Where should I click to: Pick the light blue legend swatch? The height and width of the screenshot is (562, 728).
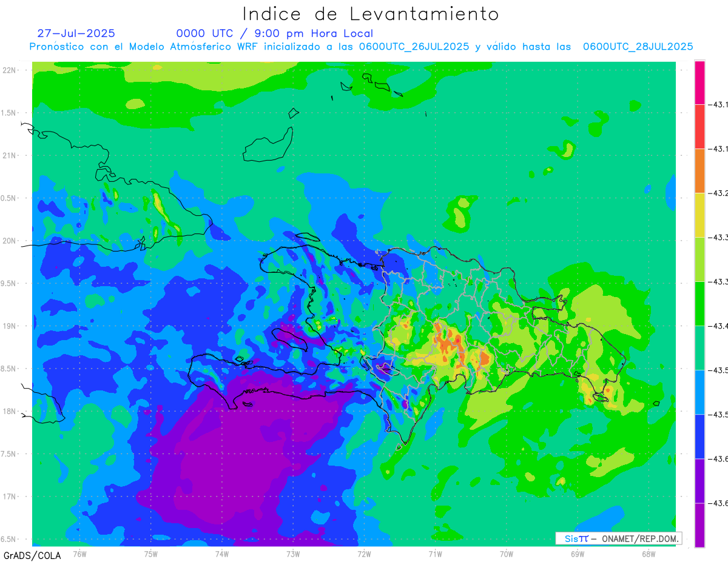click(699, 392)
